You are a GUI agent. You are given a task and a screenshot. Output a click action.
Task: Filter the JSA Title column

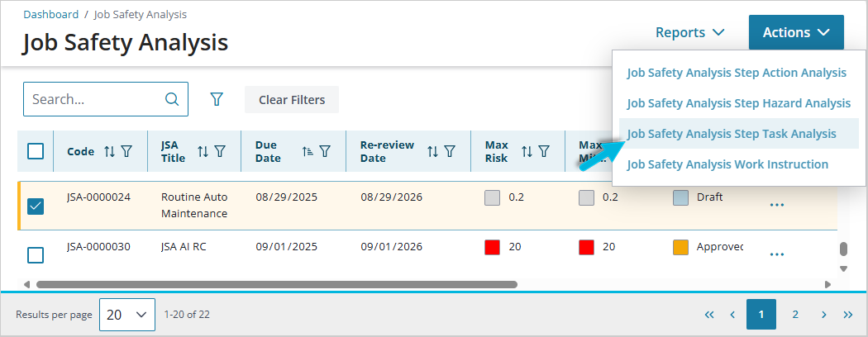[x=220, y=151]
